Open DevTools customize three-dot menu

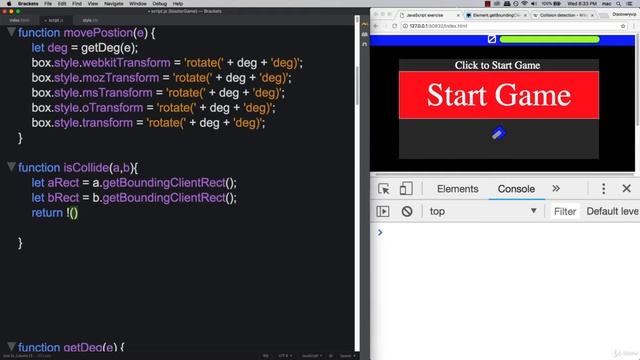[603, 189]
